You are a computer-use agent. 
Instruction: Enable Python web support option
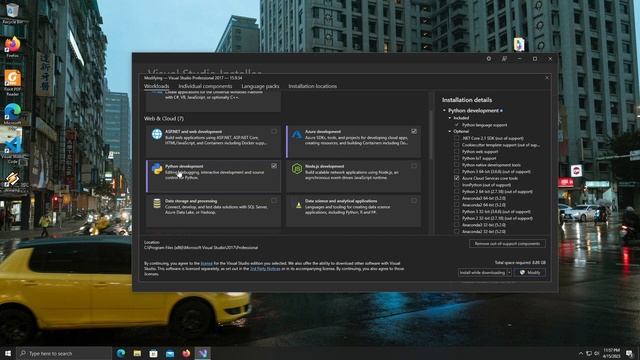[x=457, y=151]
